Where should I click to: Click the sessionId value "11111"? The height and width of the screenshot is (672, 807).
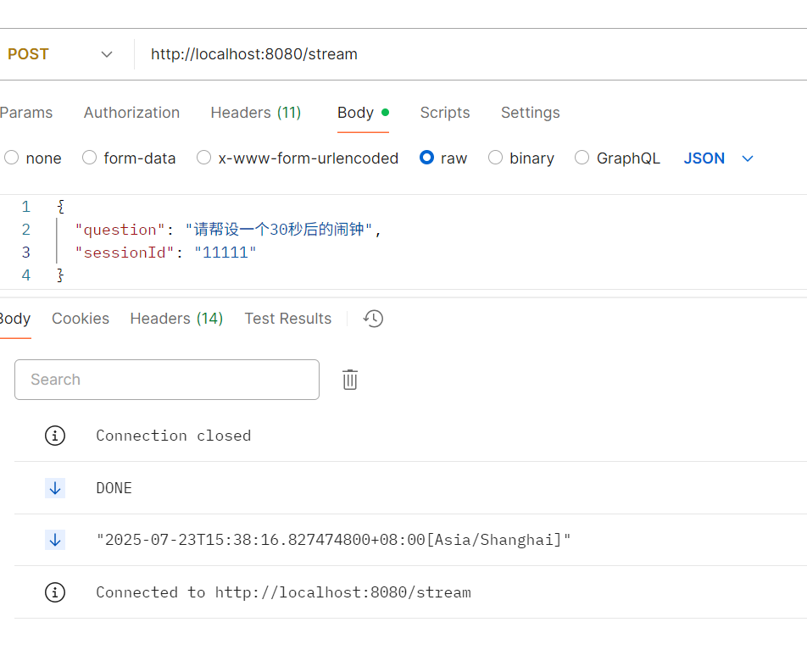pos(225,253)
